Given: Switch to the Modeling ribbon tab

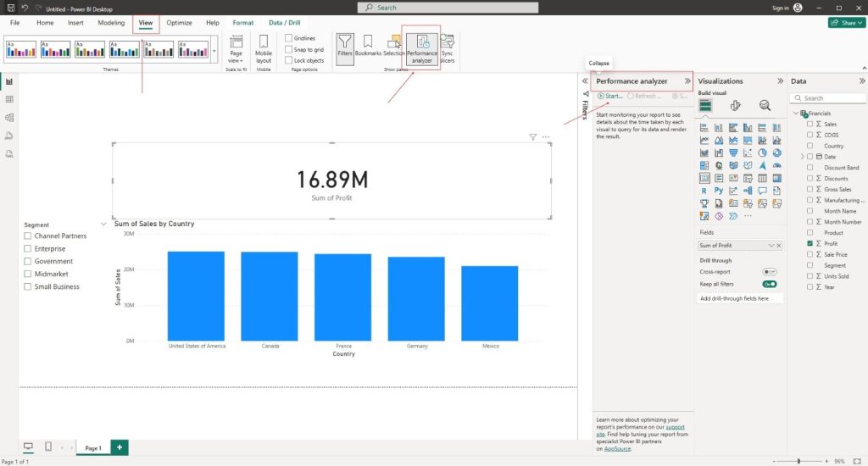Looking at the screenshot, I should click(111, 23).
